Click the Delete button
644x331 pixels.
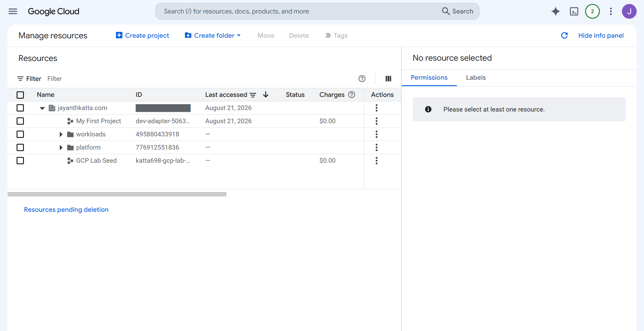299,36
